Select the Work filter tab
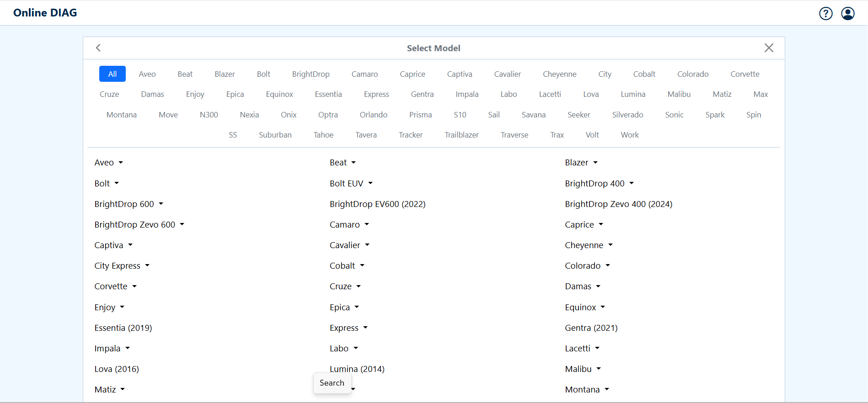Image resolution: width=868 pixels, height=403 pixels. pyautogui.click(x=630, y=135)
